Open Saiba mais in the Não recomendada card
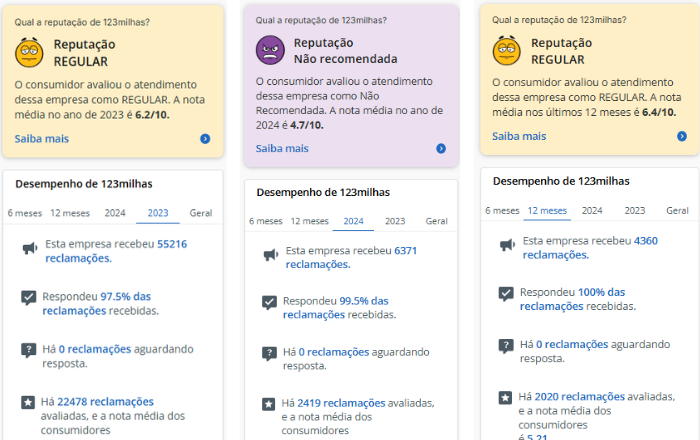700x440 pixels. coord(282,149)
